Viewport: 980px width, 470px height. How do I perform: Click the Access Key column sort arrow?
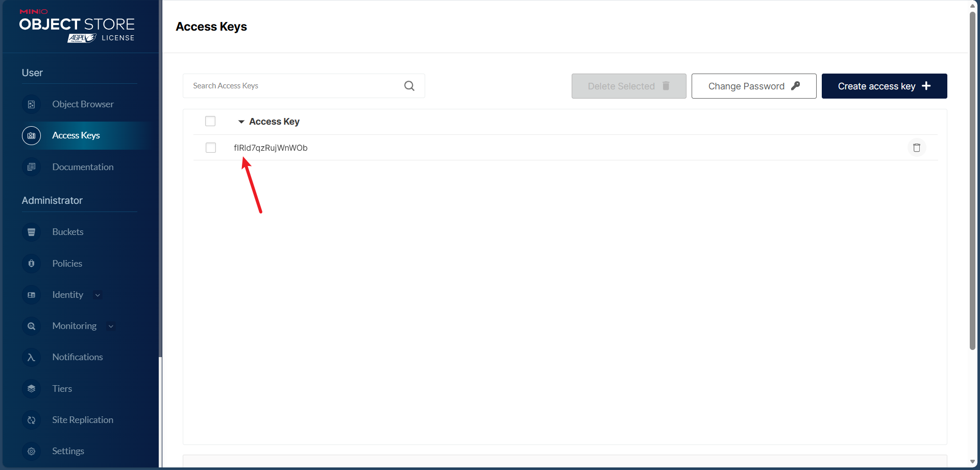coord(241,122)
